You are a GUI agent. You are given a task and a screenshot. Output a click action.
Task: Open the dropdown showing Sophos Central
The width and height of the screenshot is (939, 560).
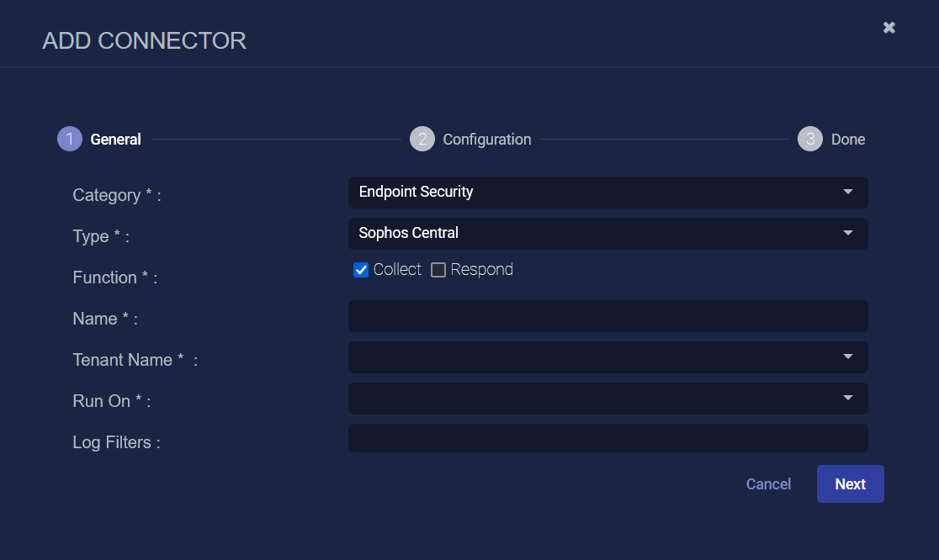pyautogui.click(x=589, y=233)
